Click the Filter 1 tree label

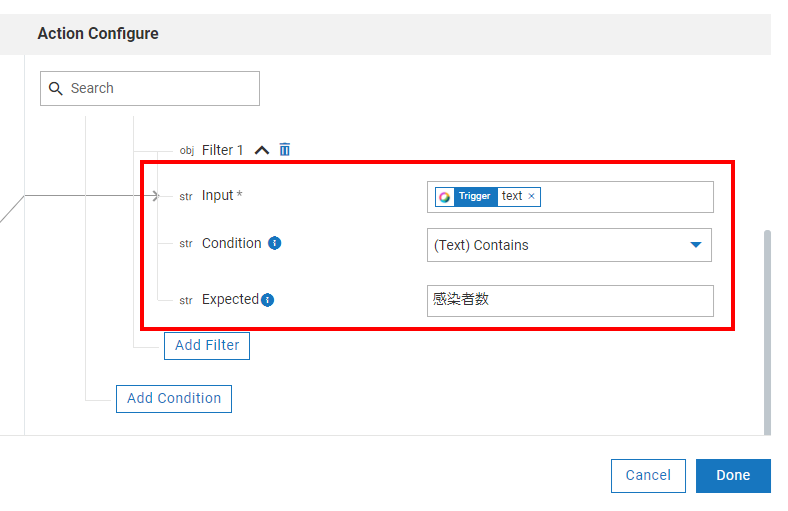(222, 150)
